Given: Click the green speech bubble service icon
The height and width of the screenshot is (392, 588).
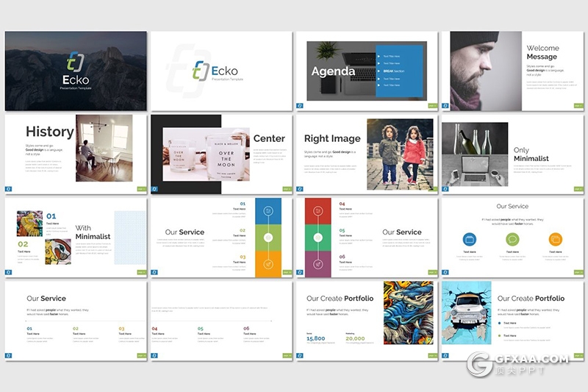Looking at the screenshot, I should (x=512, y=239).
